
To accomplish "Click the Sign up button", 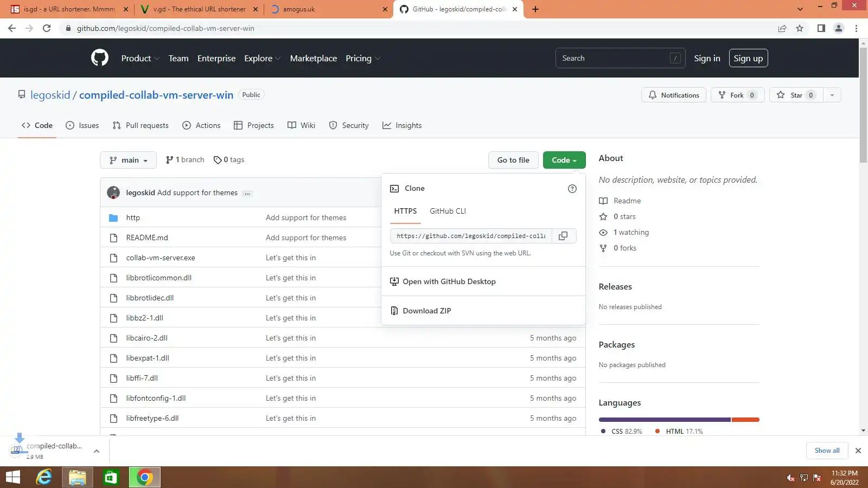I will pos(748,58).
